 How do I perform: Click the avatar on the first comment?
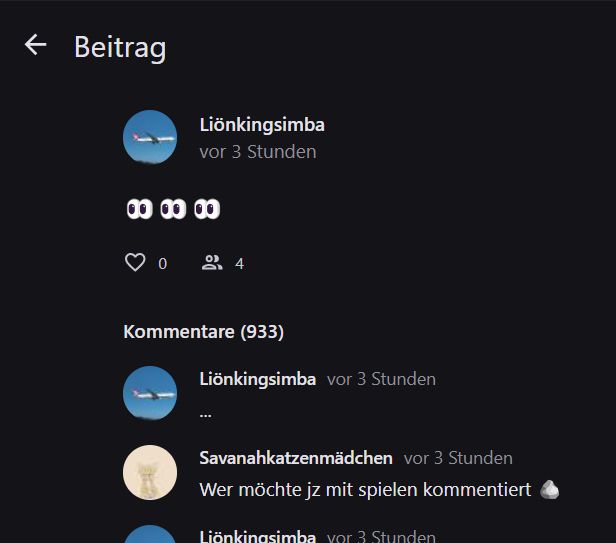pyautogui.click(x=150, y=392)
